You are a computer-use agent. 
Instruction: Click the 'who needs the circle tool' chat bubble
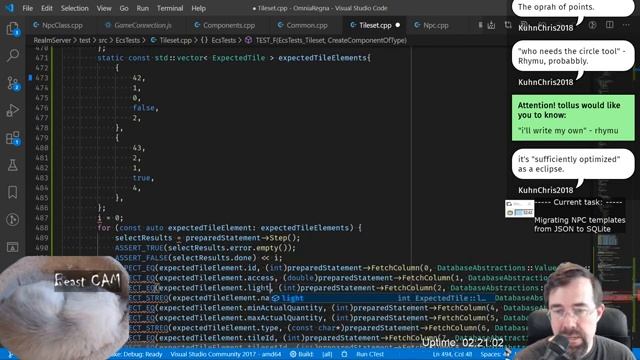pyautogui.click(x=573, y=56)
